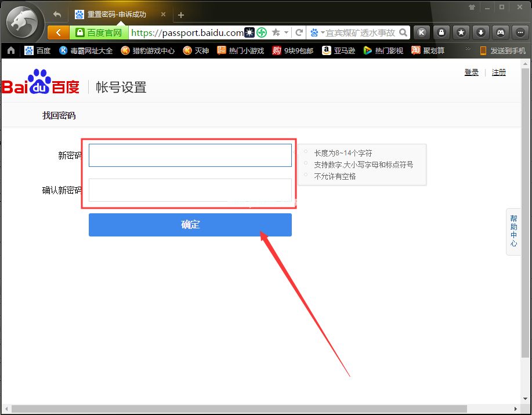Expand the address bar history dropdown
The width and height of the screenshot is (532, 415).
(x=286, y=32)
